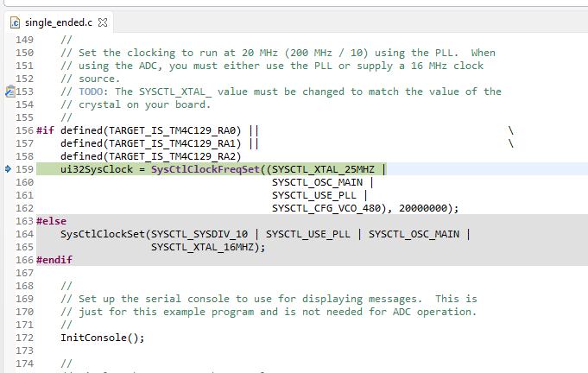This screenshot has height=373, width=588.
Task: Click SYSCTL_XTAL_16MHZ on line 165
Action: pyautogui.click(x=203, y=248)
